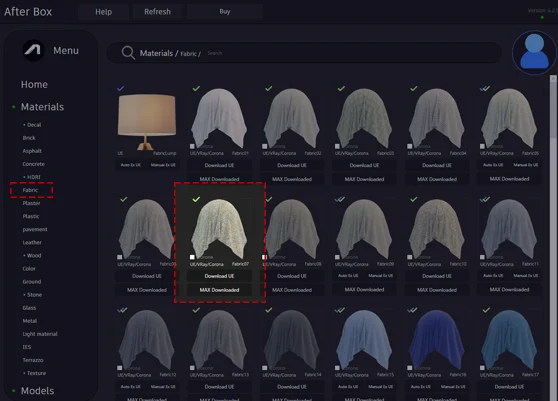This screenshot has height=401, width=558.
Task: Select the Plastic category
Action: coord(31,216)
